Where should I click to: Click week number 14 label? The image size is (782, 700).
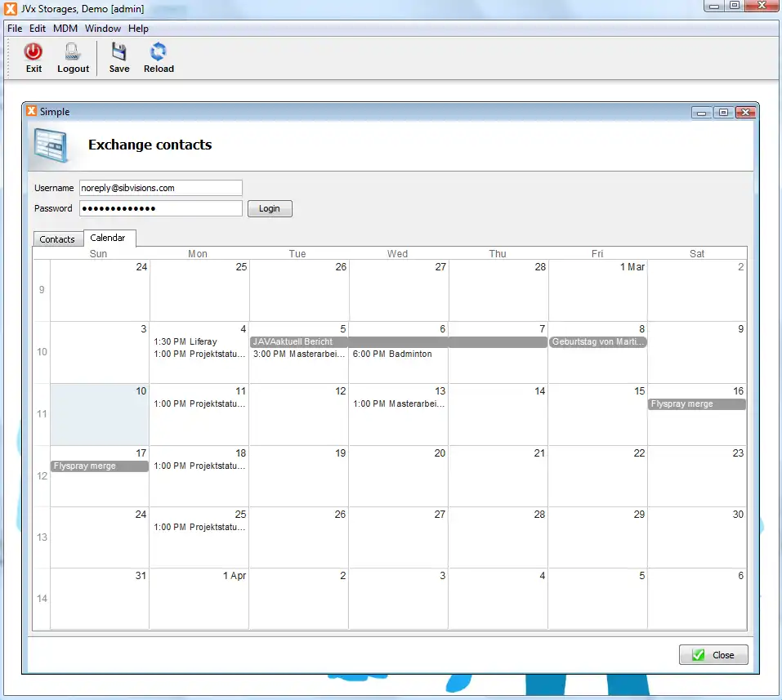(x=42, y=598)
